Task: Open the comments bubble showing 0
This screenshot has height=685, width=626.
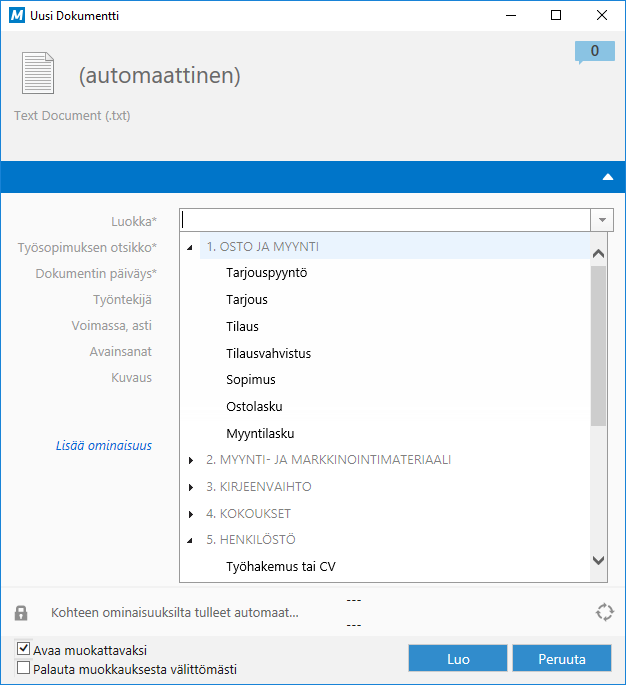Action: pos(594,52)
